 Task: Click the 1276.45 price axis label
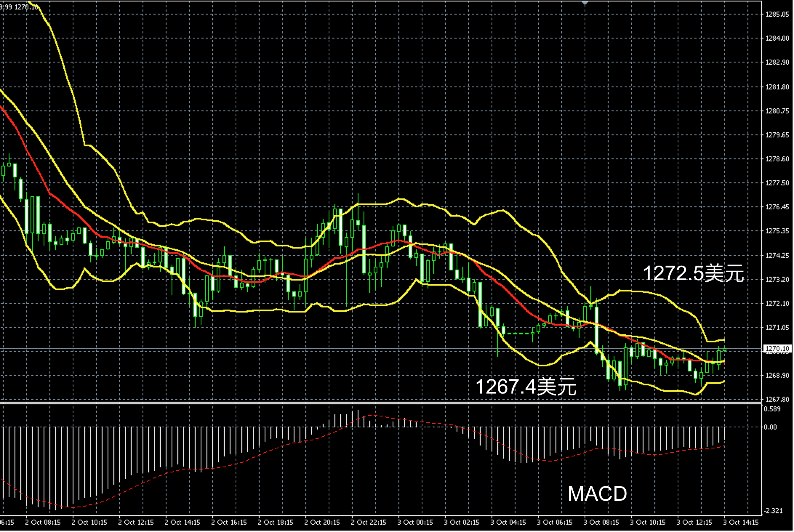click(x=777, y=207)
